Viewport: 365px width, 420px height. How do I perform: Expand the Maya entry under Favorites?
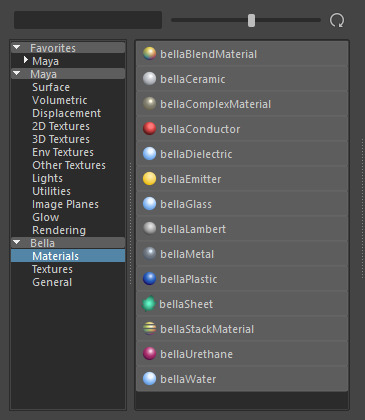[26, 60]
